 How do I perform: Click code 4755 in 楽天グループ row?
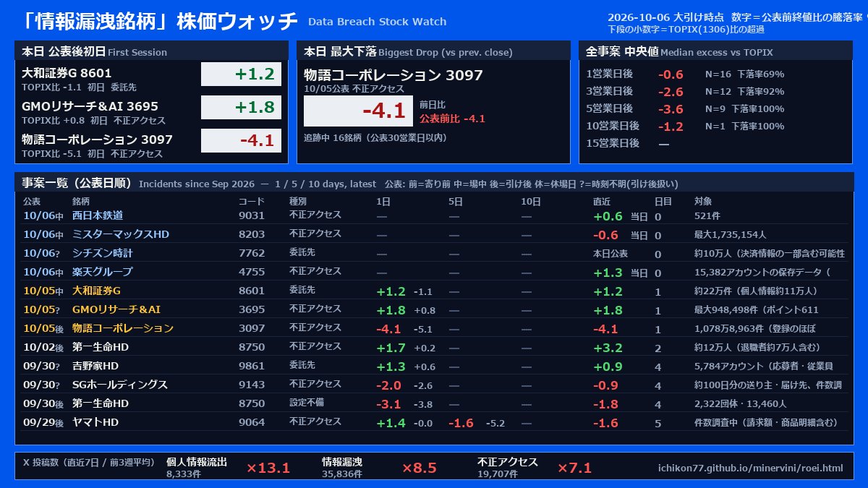coord(252,272)
